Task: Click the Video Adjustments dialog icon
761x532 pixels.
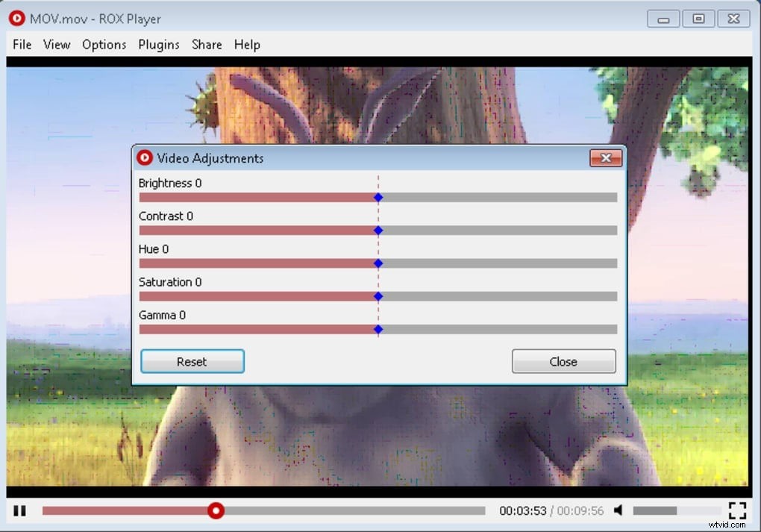Action: 146,157
